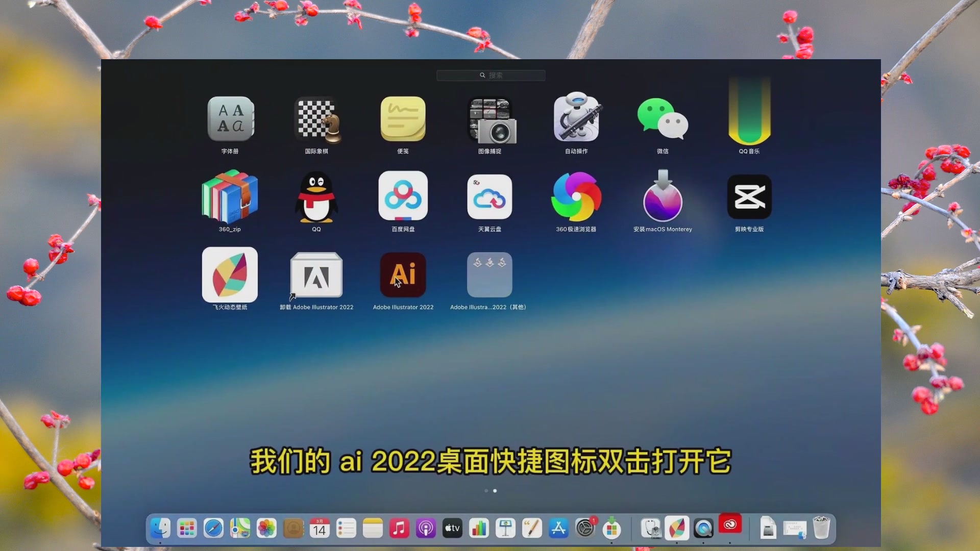The width and height of the screenshot is (980, 551).
Task: Open Notes from the Dock
Action: pyautogui.click(x=373, y=529)
